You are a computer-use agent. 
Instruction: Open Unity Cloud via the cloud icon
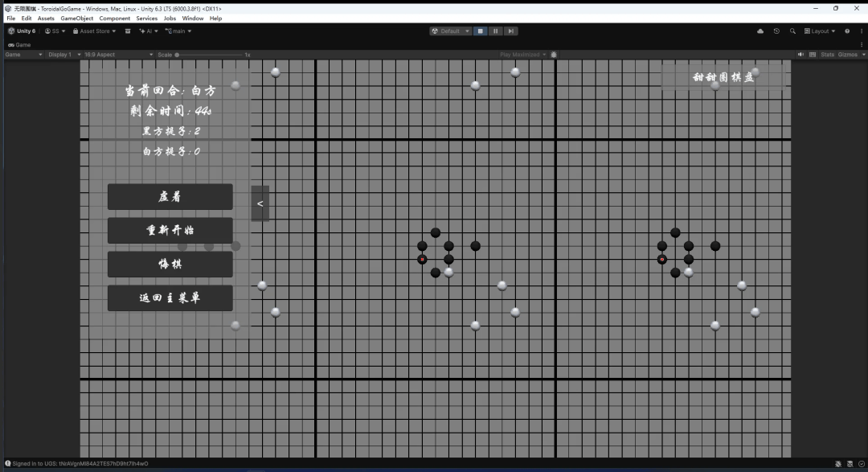pyautogui.click(x=760, y=31)
